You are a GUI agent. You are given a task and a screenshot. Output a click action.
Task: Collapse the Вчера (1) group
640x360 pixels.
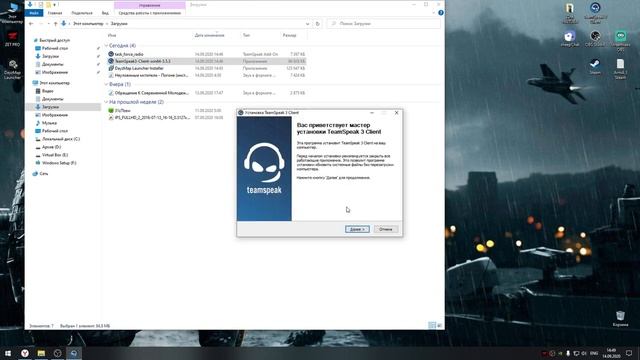point(107,84)
